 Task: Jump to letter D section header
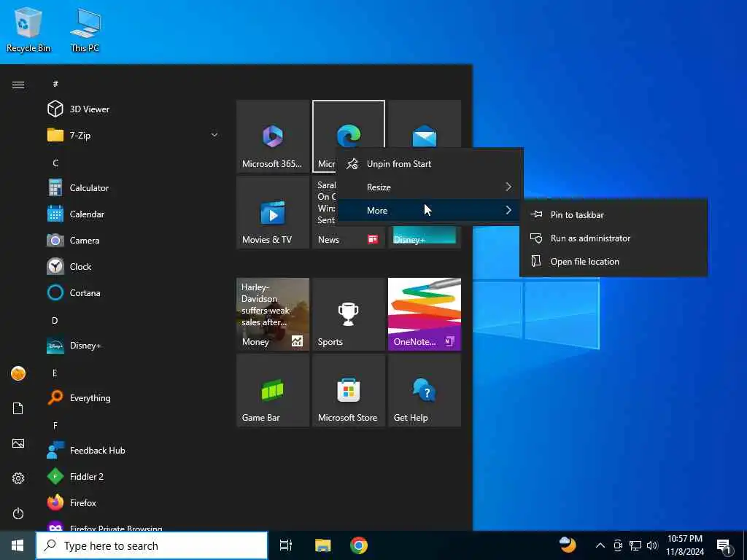pos(55,321)
